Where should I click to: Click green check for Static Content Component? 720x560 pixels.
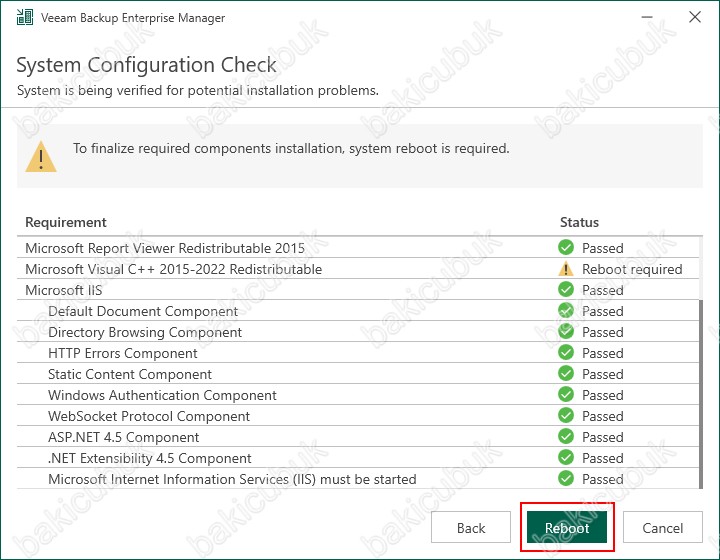coord(566,374)
